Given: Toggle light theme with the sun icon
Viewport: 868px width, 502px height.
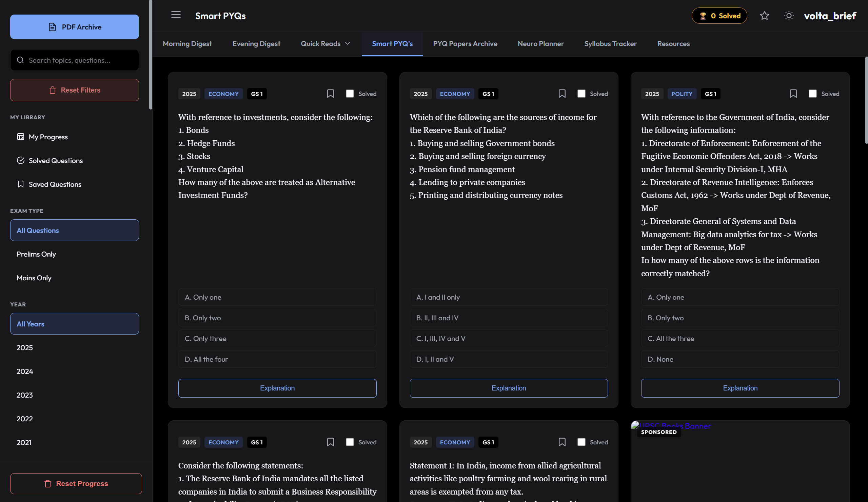Looking at the screenshot, I should 788,16.
